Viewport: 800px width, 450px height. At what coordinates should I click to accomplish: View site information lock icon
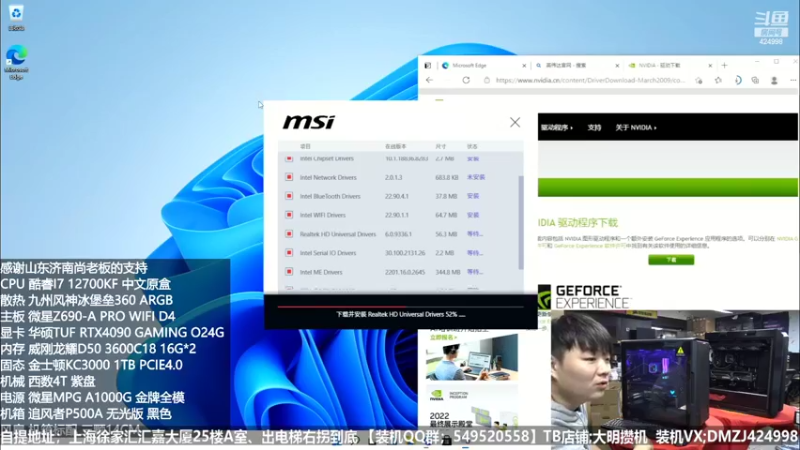click(x=487, y=81)
